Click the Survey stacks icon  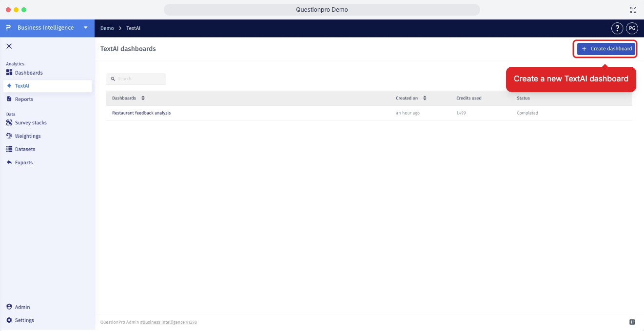(9, 122)
